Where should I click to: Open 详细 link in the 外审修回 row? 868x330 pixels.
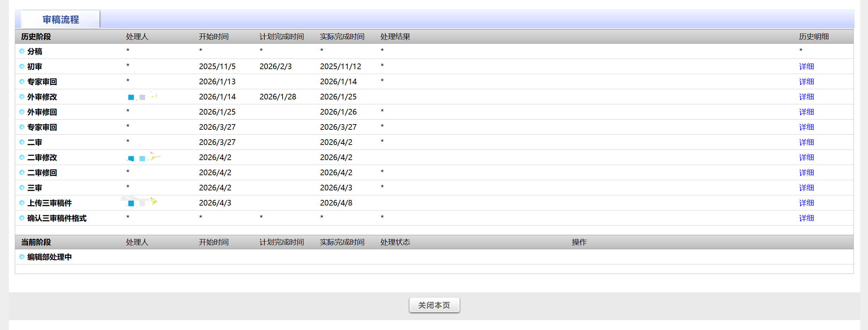click(x=806, y=112)
